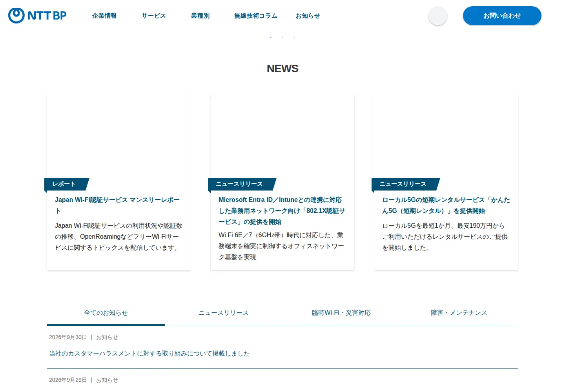Click the ニュースリリース tag on the Microsoft Entra card
The height and width of the screenshot is (392, 565).
click(242, 184)
